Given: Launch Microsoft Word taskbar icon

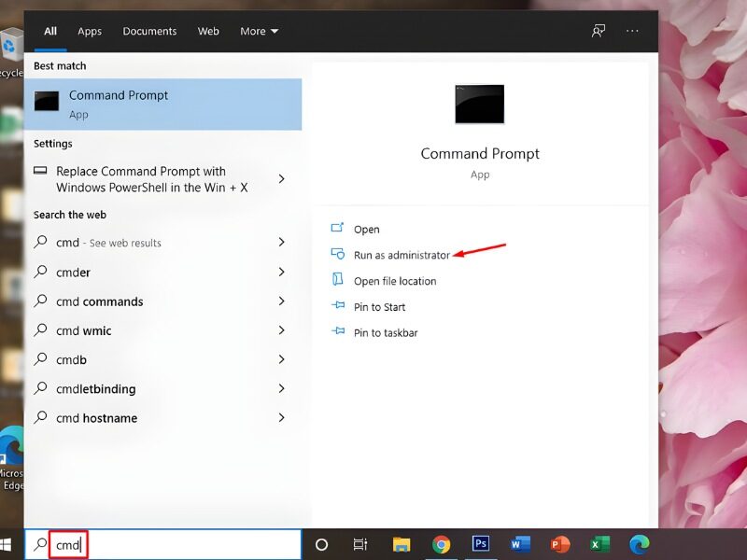Looking at the screenshot, I should coord(520,544).
